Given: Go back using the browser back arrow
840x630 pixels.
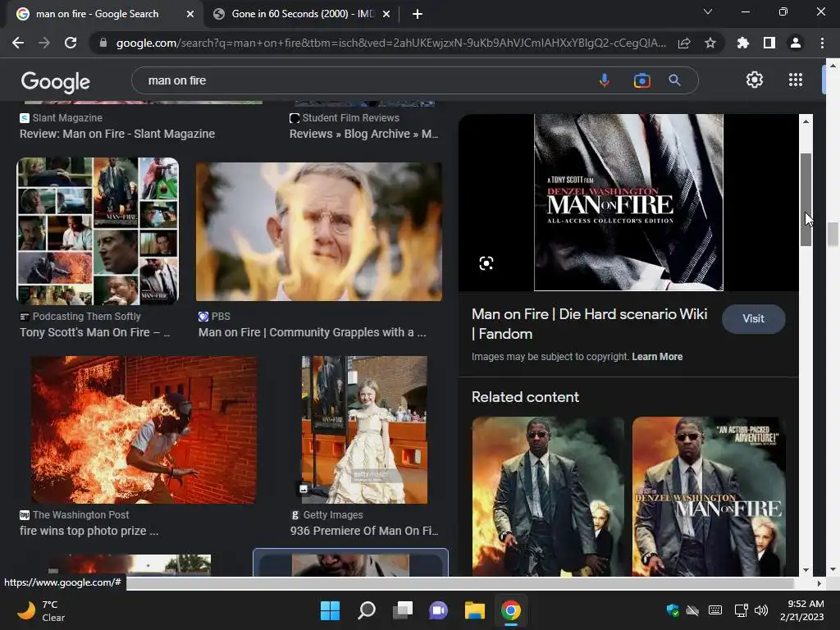Looking at the screenshot, I should [18, 43].
